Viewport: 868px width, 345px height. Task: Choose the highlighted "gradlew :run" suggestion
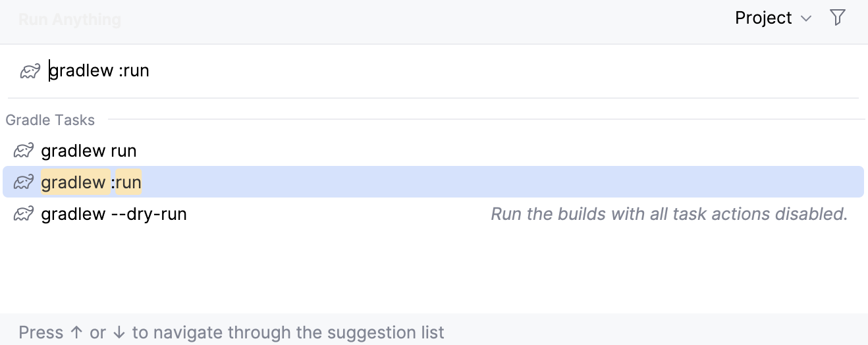[395, 182]
